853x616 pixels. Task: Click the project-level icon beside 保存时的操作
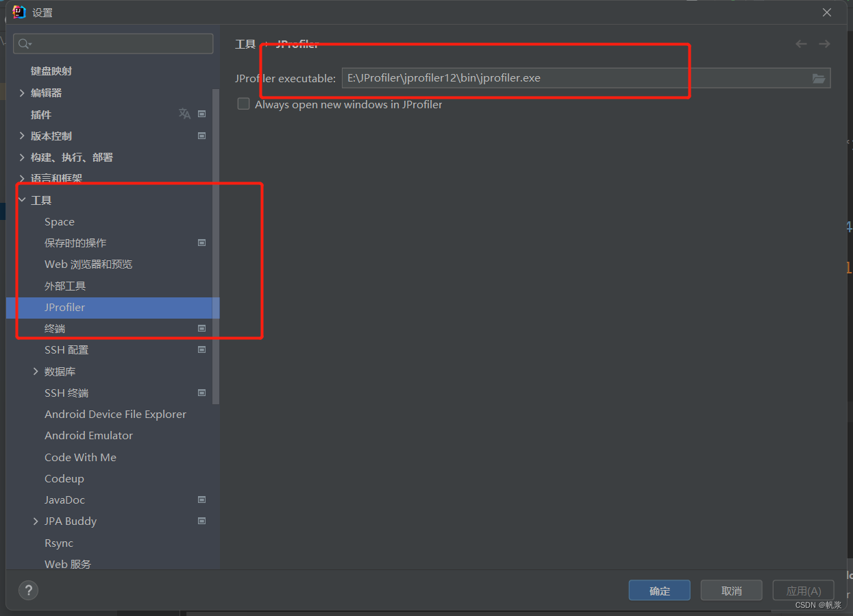[202, 243]
